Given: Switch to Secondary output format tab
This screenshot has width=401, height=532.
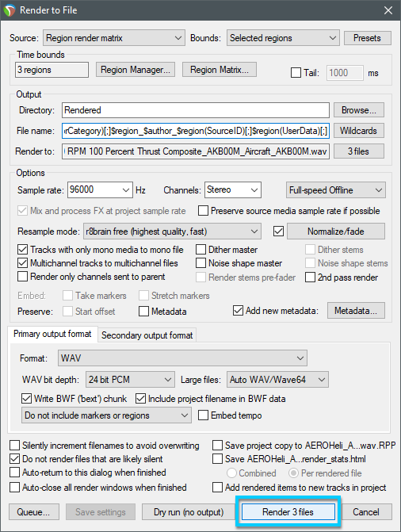Looking at the screenshot, I should pyautogui.click(x=147, y=335).
